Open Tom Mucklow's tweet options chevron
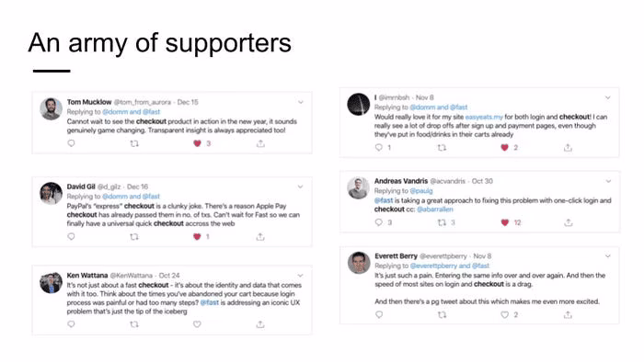The image size is (644, 362). (x=301, y=102)
